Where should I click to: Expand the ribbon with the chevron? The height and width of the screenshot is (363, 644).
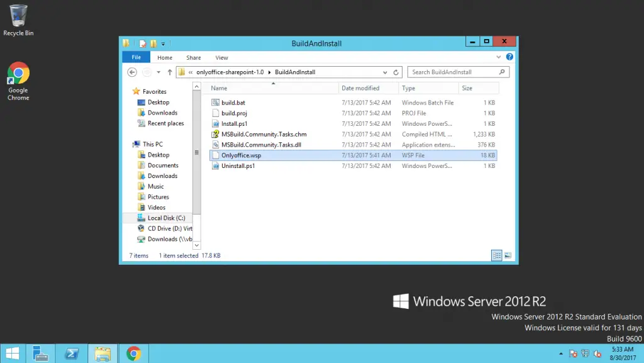(x=498, y=57)
